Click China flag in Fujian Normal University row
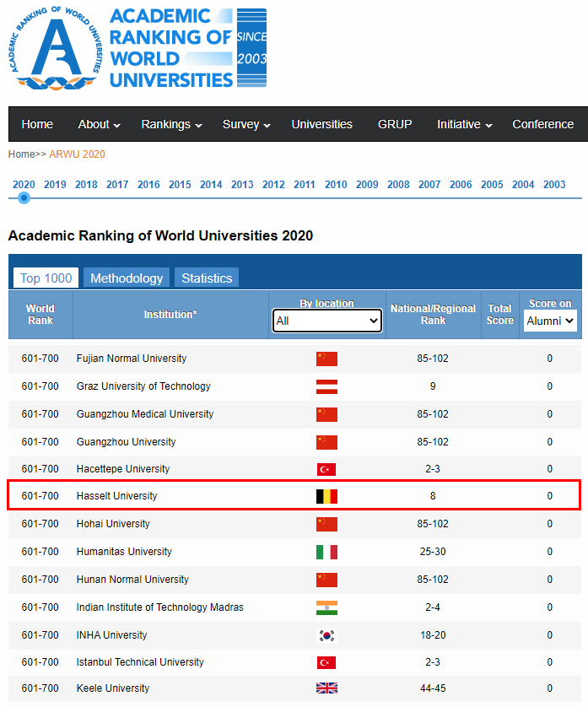Screen dimensions: 588x707 (x=327, y=359)
